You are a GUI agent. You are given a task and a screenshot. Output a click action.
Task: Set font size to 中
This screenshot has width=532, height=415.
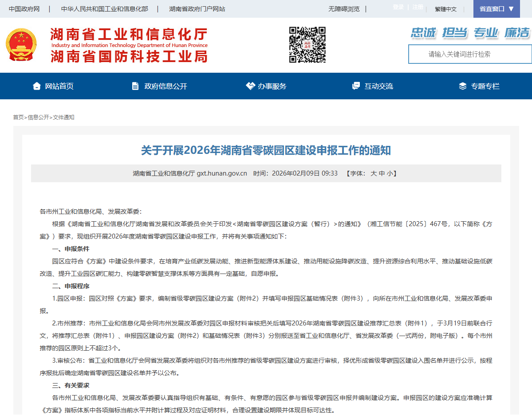382,173
